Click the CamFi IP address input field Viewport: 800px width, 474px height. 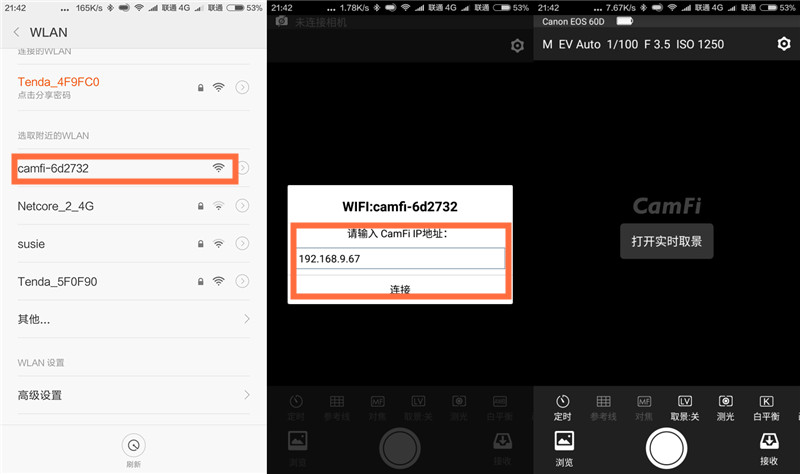(x=401, y=259)
